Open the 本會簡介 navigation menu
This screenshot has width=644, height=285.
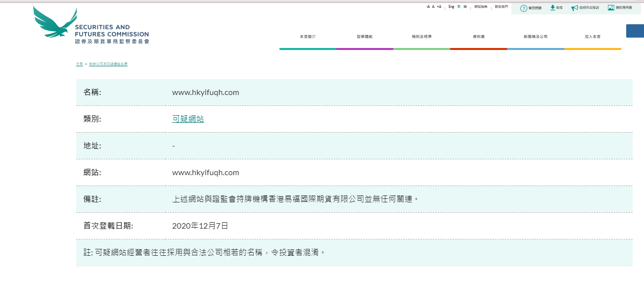coord(307,37)
